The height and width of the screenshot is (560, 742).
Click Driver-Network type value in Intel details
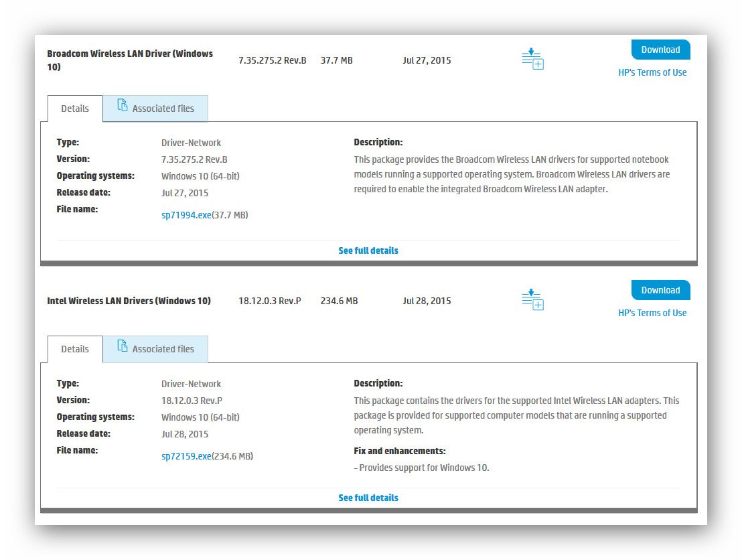pyautogui.click(x=191, y=384)
